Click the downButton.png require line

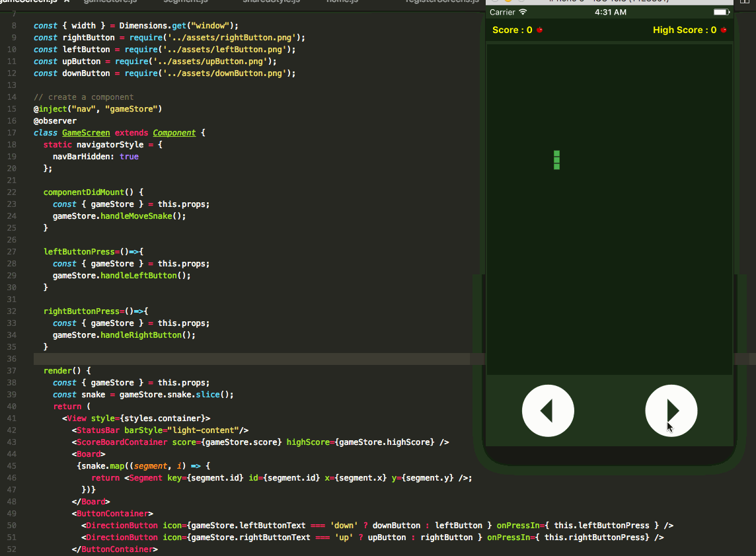coord(165,73)
